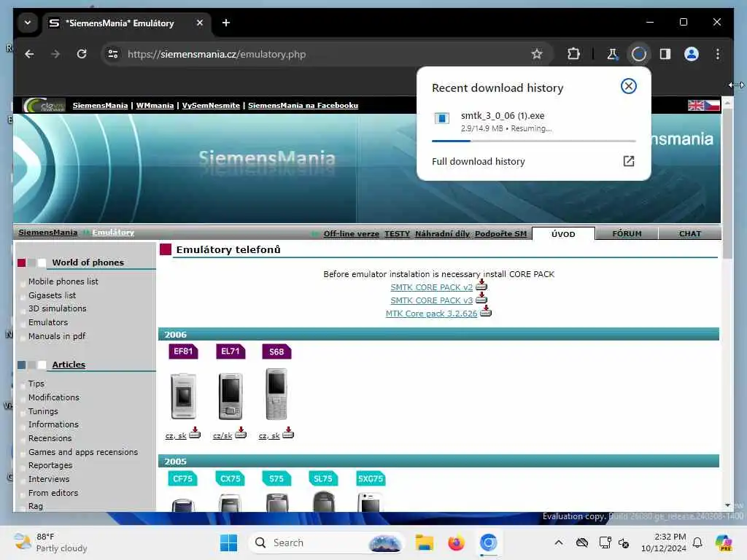Download MTK Core pack 3.2.626 icon
747x560 pixels.
(x=485, y=311)
